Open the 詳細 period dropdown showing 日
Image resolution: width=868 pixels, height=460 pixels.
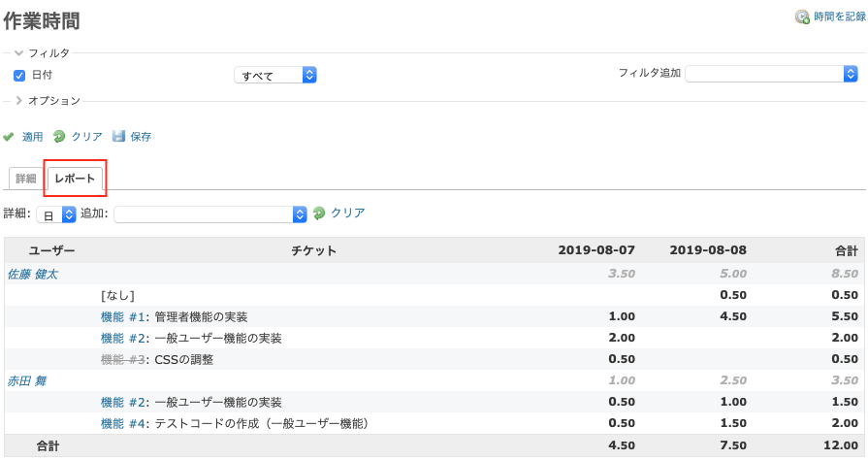coord(56,214)
